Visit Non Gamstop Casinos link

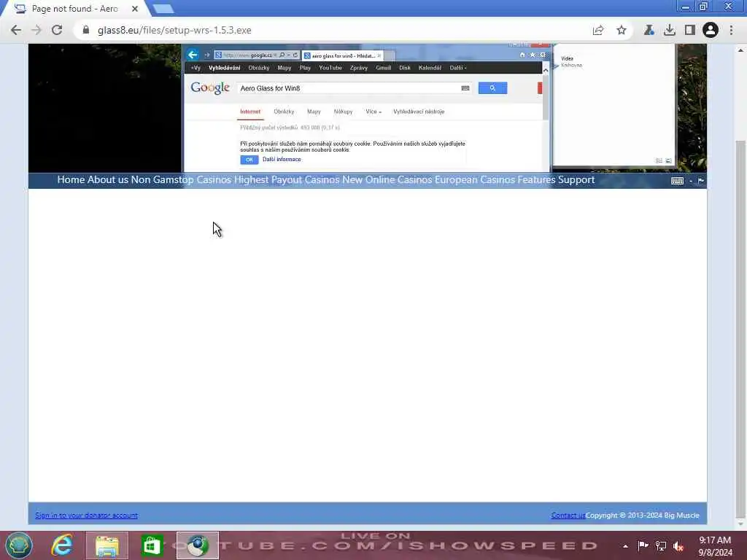[181, 179]
